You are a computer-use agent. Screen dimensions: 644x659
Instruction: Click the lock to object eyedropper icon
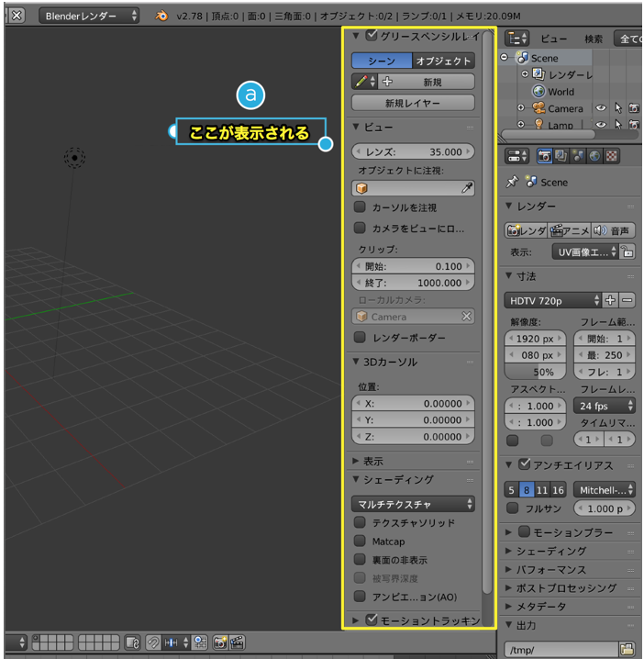click(x=467, y=188)
